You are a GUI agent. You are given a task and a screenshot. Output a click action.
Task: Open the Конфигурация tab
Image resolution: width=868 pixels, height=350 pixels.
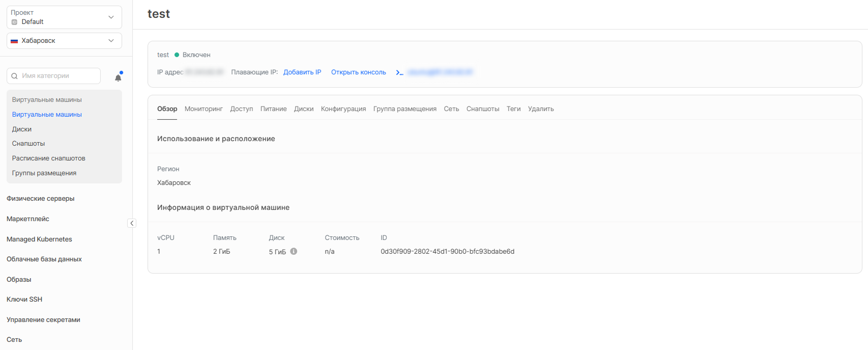point(343,109)
